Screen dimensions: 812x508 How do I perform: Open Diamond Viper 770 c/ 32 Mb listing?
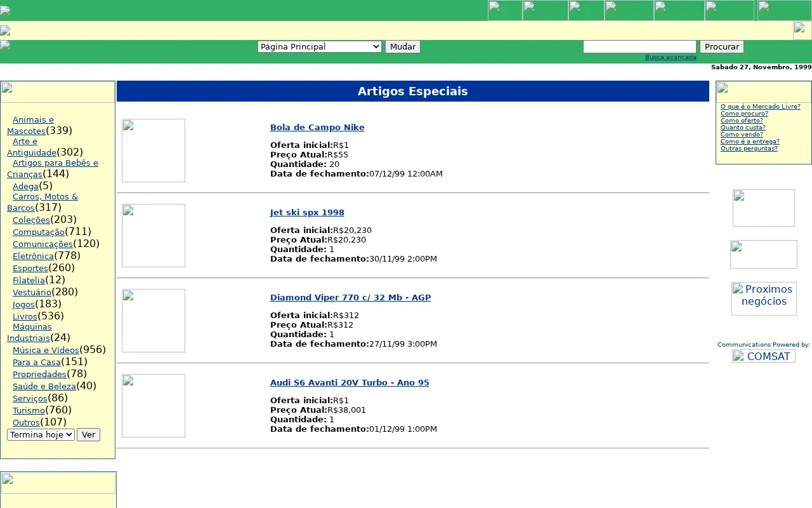[350, 297]
